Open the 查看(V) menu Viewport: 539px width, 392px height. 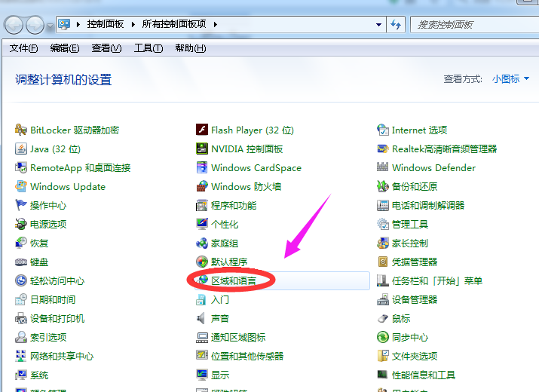[x=106, y=48]
